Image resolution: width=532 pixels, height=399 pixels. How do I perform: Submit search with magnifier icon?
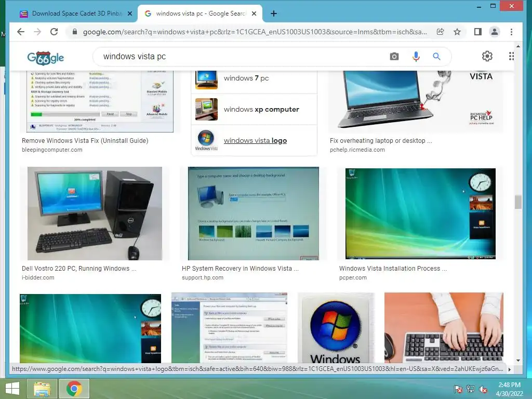[x=436, y=56]
